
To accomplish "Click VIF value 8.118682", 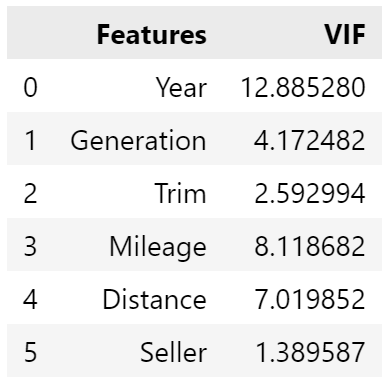I will [310, 246].
